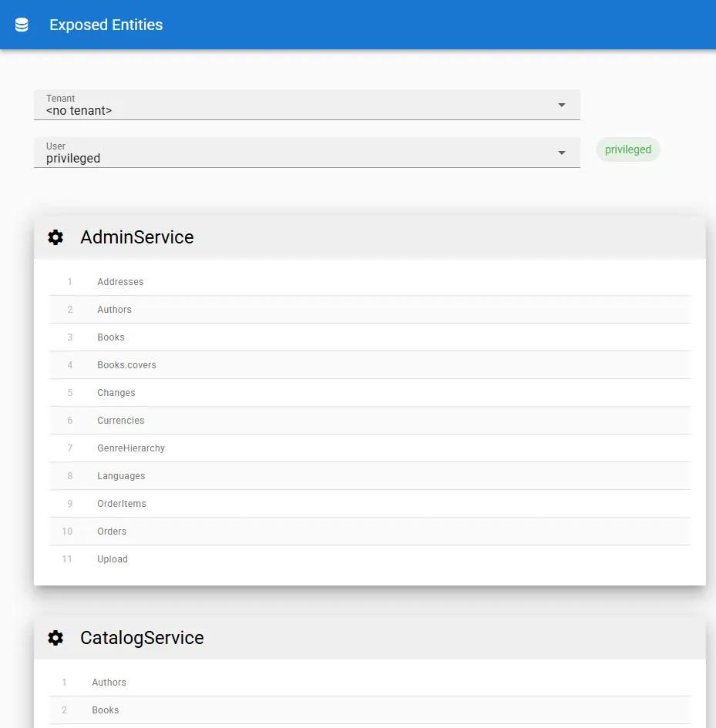Open the User dropdown
716x728 pixels.
[307, 153]
